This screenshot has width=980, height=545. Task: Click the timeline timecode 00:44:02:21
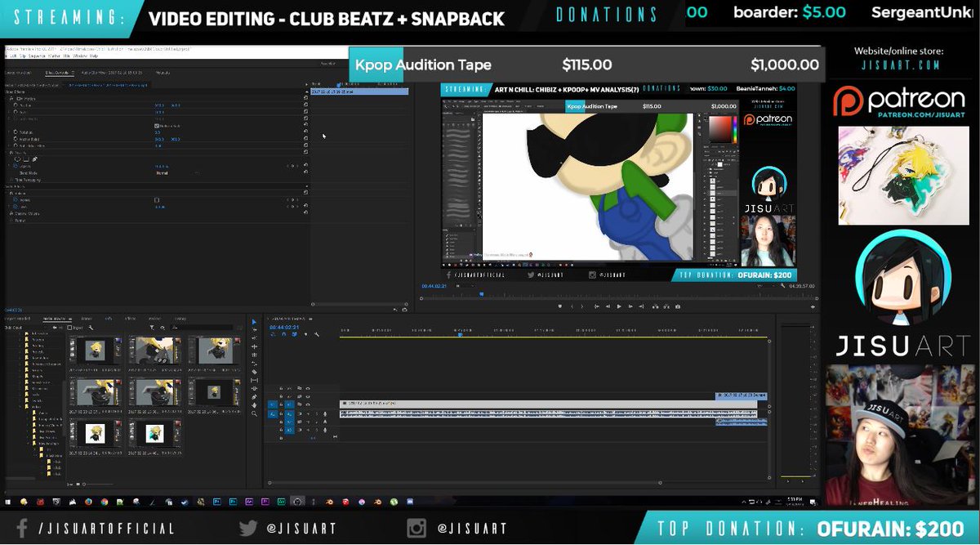click(x=284, y=327)
